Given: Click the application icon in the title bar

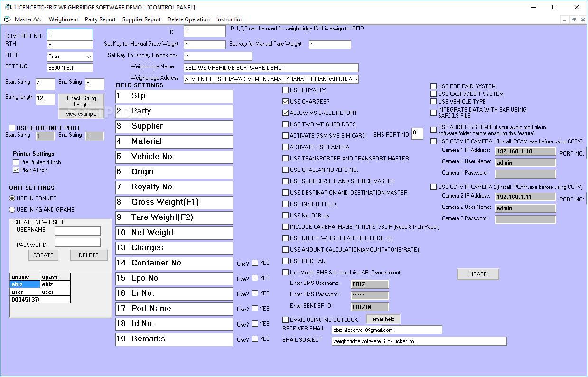Looking at the screenshot, I should click(x=8, y=7).
